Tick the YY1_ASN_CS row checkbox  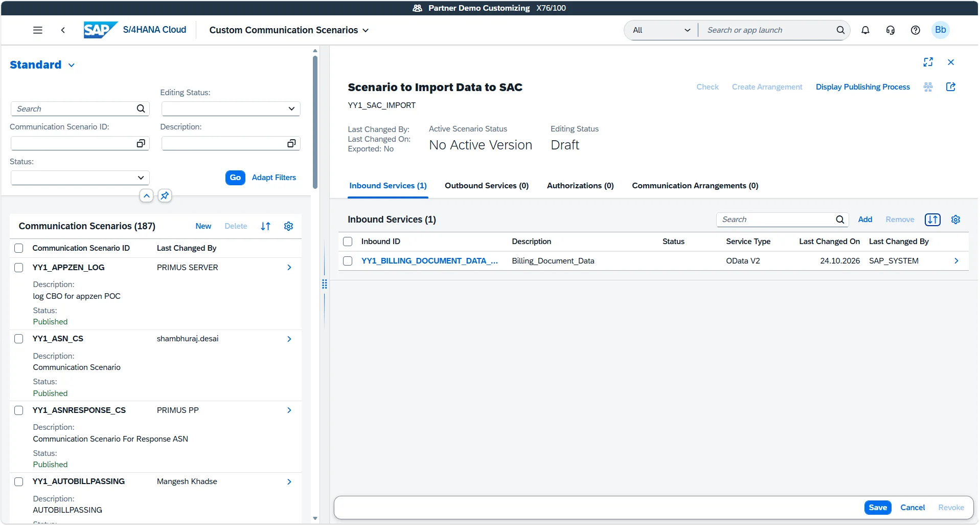19,339
